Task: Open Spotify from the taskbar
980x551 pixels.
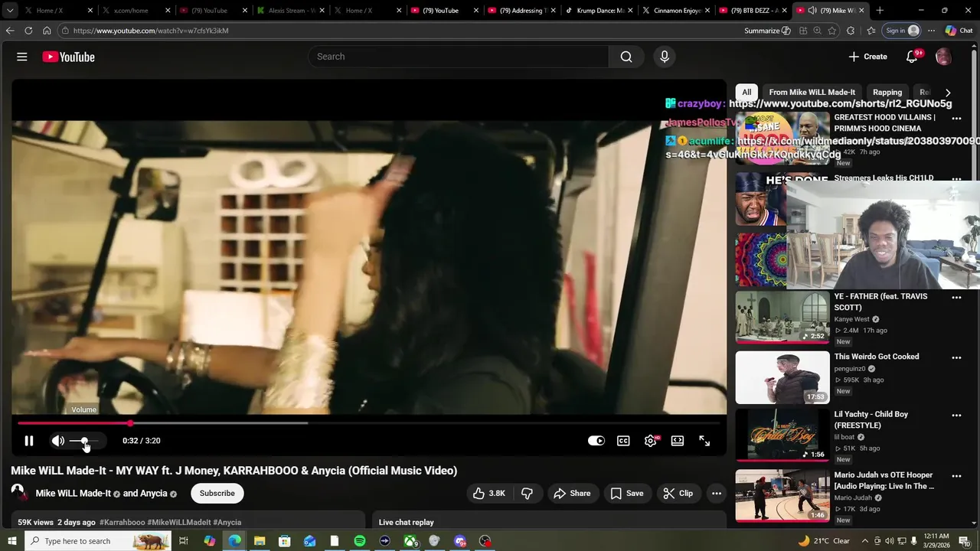Action: click(360, 541)
